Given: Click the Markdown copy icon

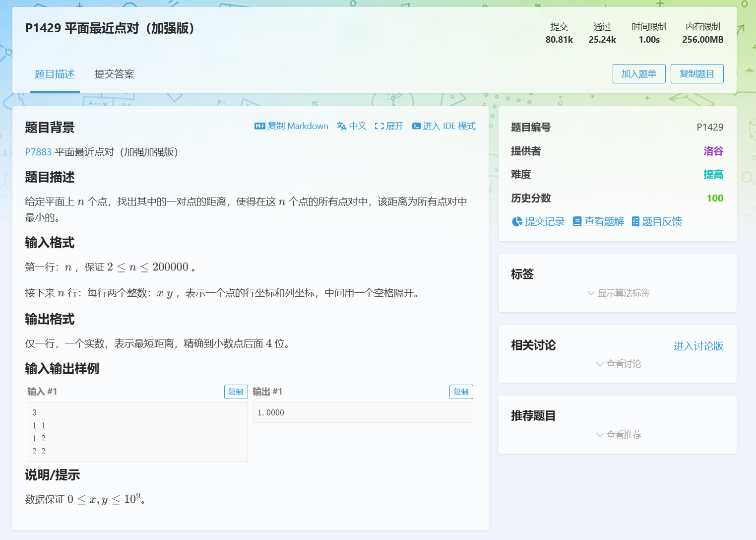Looking at the screenshot, I should pyautogui.click(x=259, y=126).
